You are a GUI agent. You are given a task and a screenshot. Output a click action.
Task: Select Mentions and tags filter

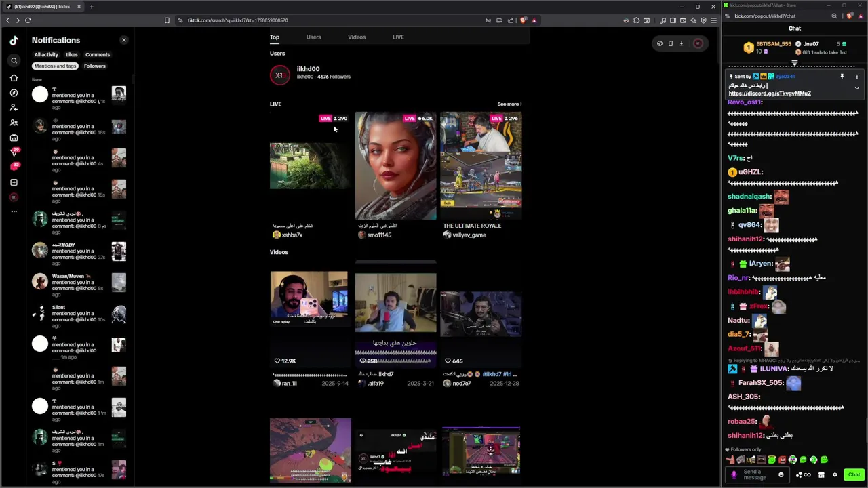click(56, 66)
